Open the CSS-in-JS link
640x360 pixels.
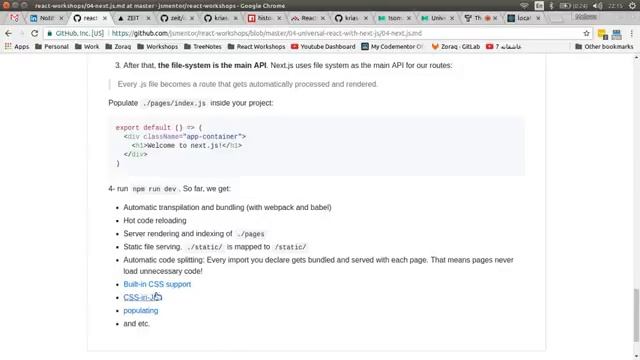[x=142, y=297]
